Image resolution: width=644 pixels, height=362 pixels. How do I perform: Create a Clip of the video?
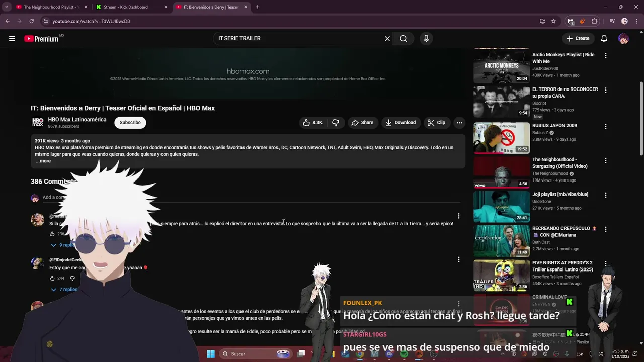(x=436, y=122)
